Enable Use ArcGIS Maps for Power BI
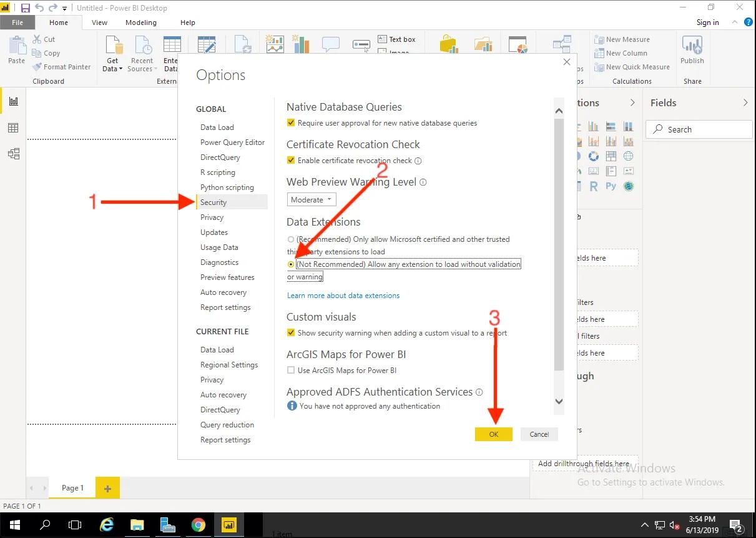 291,371
